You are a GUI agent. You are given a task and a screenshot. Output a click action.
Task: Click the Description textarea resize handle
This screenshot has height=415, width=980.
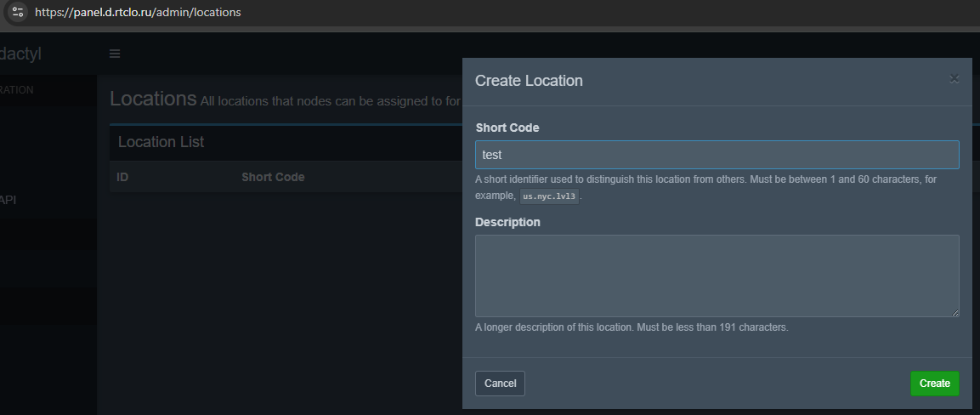[x=955, y=312]
